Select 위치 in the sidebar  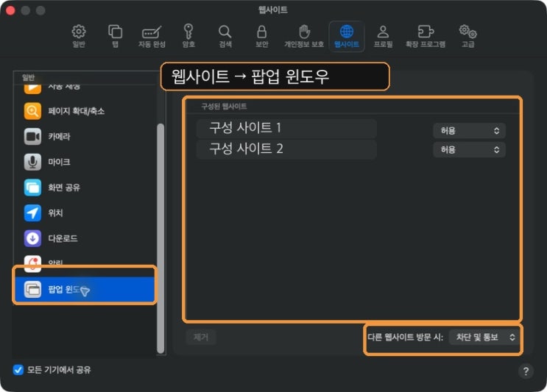click(x=85, y=213)
